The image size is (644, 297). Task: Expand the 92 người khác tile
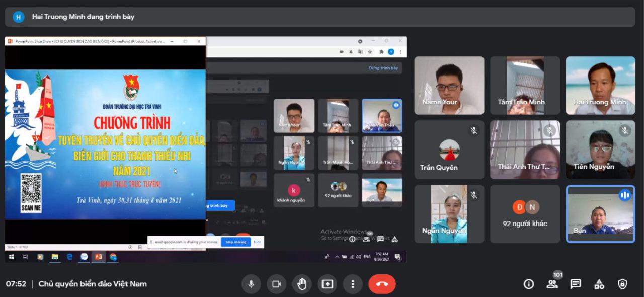click(x=525, y=214)
